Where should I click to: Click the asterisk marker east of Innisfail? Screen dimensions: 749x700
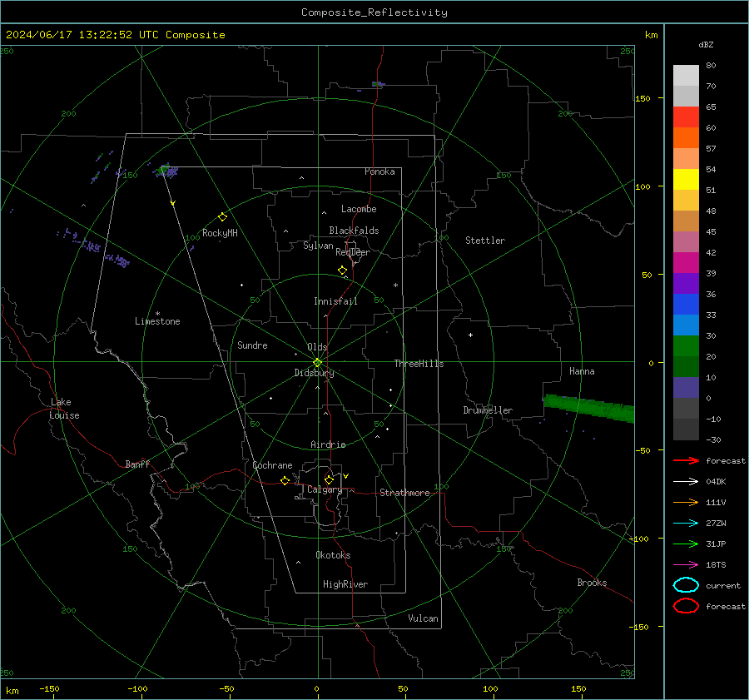point(395,285)
